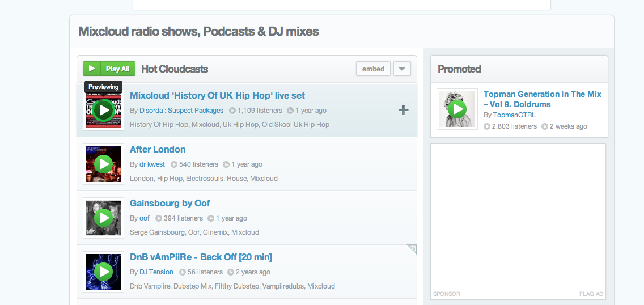Image resolution: width=644 pixels, height=305 pixels.
Task: Click the Dnb Vampiire tag
Action: [149, 286]
